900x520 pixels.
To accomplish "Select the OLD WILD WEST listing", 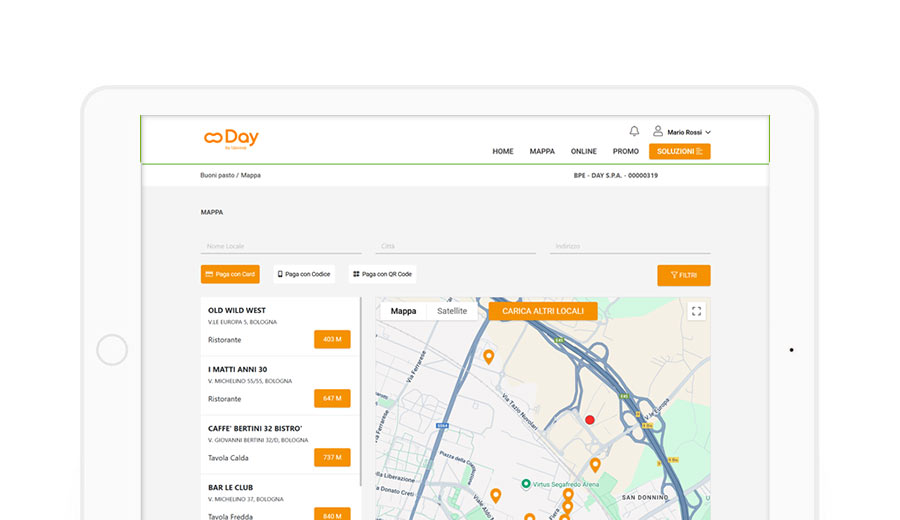I will coord(280,327).
